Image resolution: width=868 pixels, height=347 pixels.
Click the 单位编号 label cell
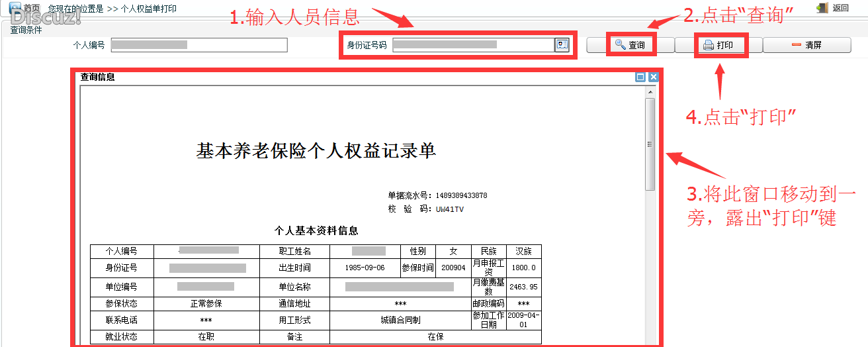[x=122, y=287]
